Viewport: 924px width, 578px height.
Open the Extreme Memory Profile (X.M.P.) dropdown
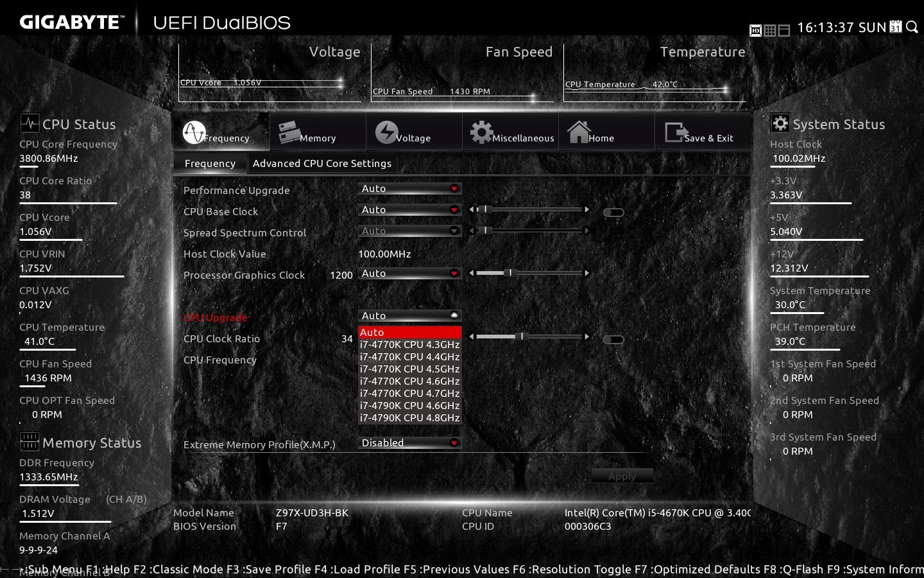(409, 443)
